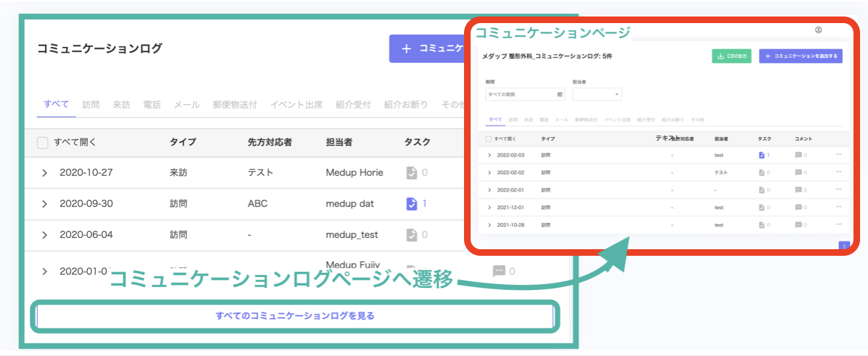Click calendar icon in 期間 field
The height and width of the screenshot is (356, 868).
(x=560, y=95)
